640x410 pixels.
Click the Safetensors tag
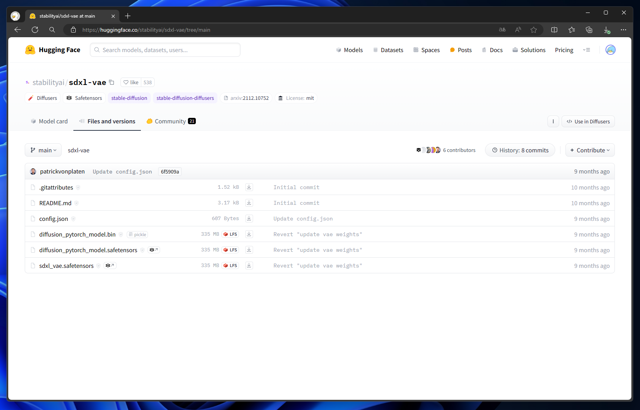(84, 98)
